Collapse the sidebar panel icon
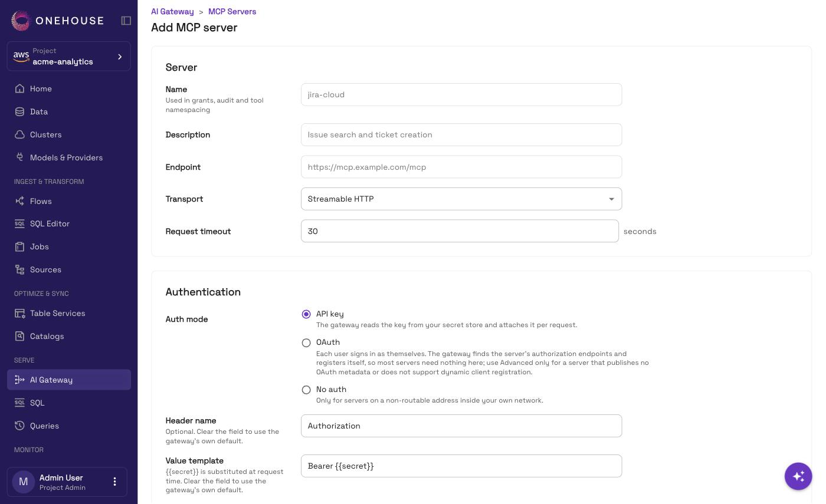Viewport: 826px width, 504px height. tap(126, 21)
